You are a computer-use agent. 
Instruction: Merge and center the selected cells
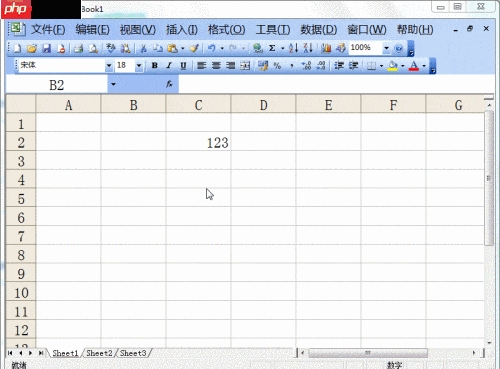(x=245, y=66)
